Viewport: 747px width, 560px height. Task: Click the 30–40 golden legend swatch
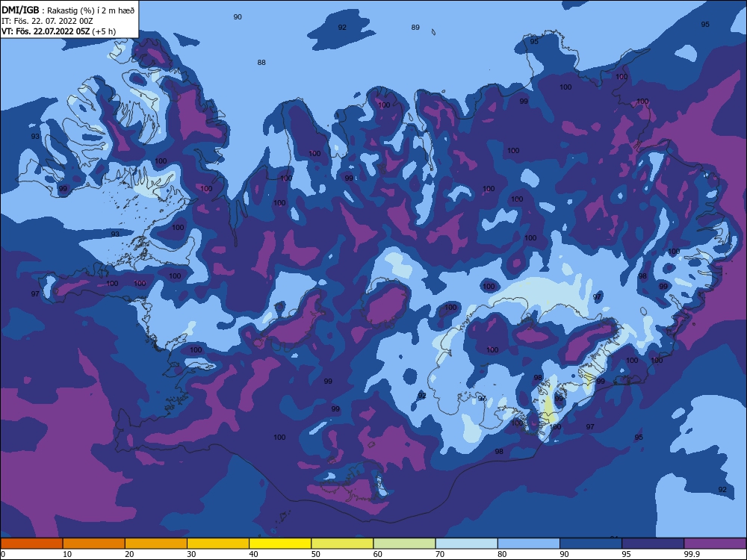tap(218, 544)
